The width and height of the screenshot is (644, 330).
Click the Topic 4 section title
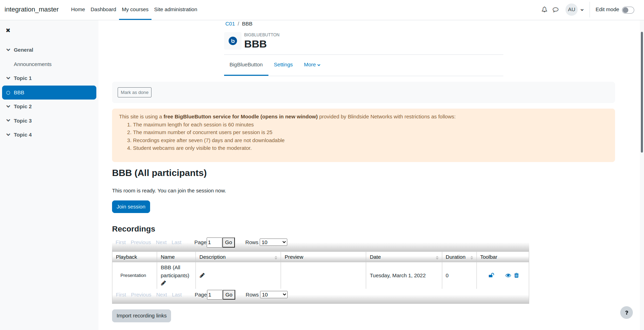tap(23, 135)
